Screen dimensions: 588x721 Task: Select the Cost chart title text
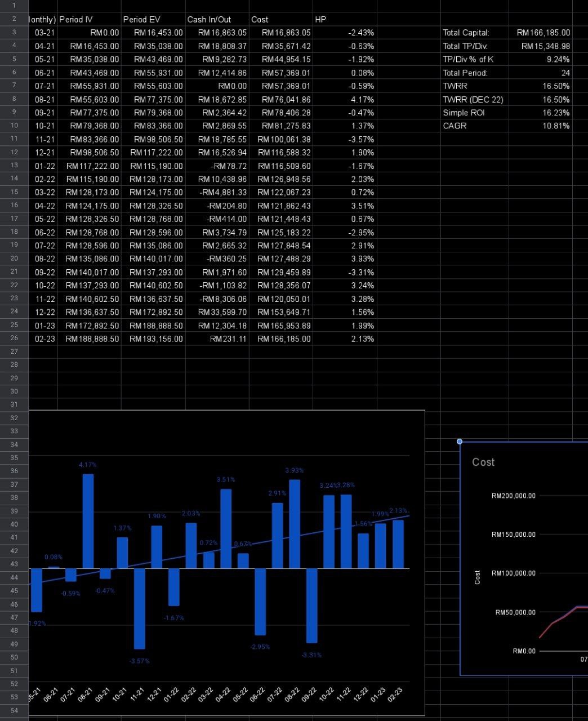[x=483, y=462]
